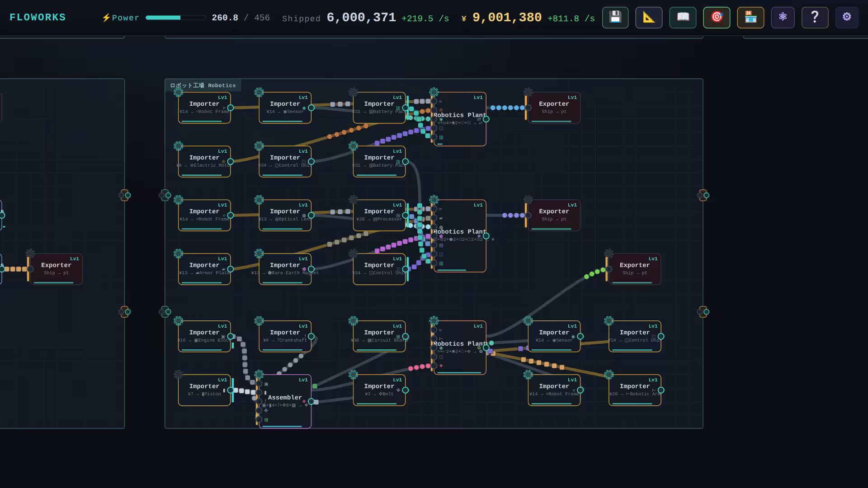The width and height of the screenshot is (868, 488).
Task: Open the goals target icon
Action: (717, 18)
